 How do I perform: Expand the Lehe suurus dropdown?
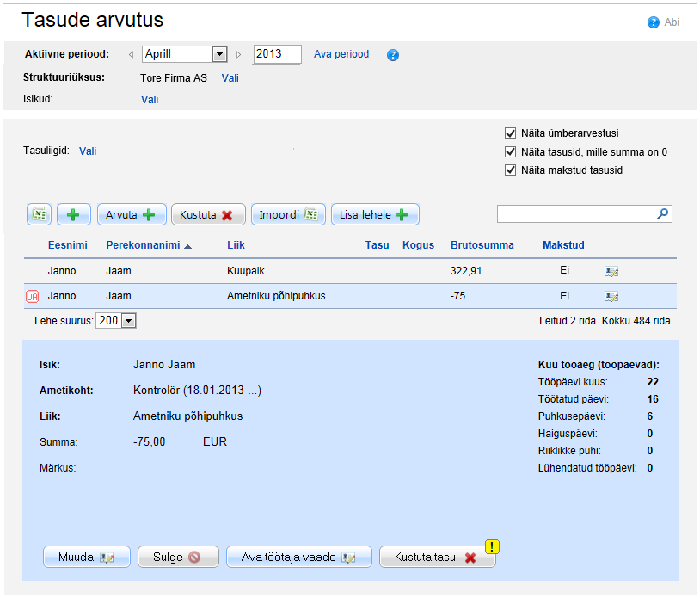pyautogui.click(x=129, y=321)
